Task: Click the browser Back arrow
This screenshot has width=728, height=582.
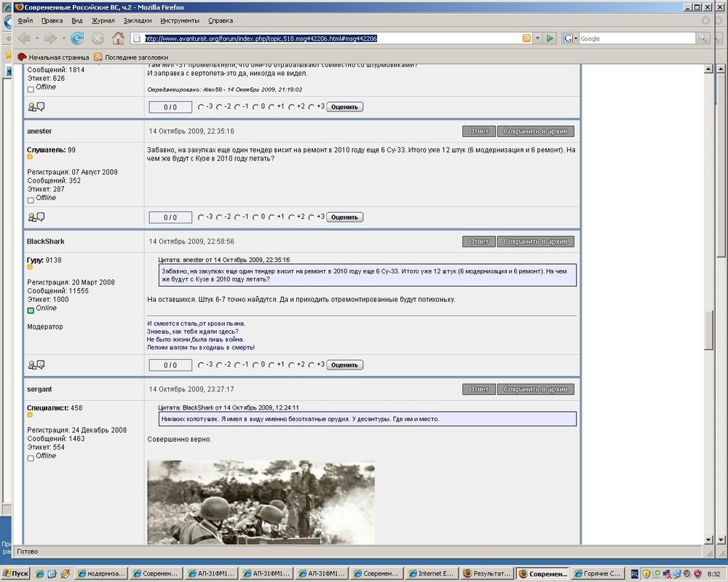Action: [24, 39]
